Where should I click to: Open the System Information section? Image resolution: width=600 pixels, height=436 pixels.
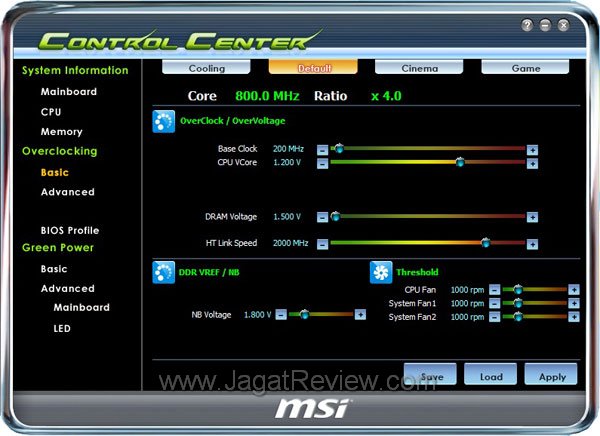75,70
